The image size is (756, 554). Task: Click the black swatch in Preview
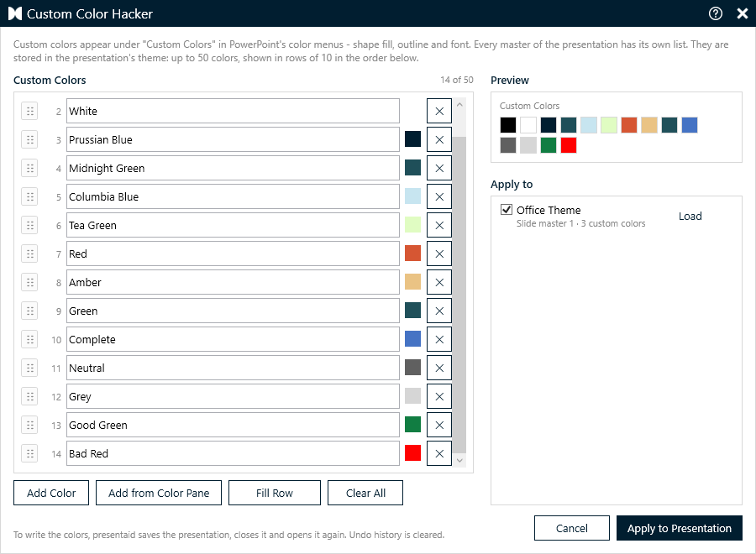pyautogui.click(x=508, y=125)
